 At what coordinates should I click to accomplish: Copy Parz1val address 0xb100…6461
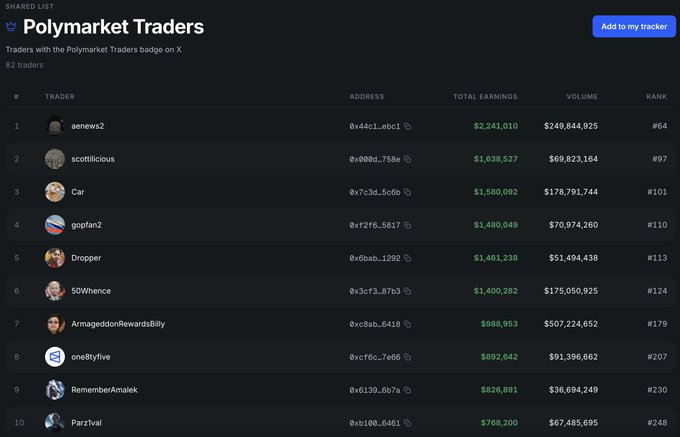[x=408, y=423]
